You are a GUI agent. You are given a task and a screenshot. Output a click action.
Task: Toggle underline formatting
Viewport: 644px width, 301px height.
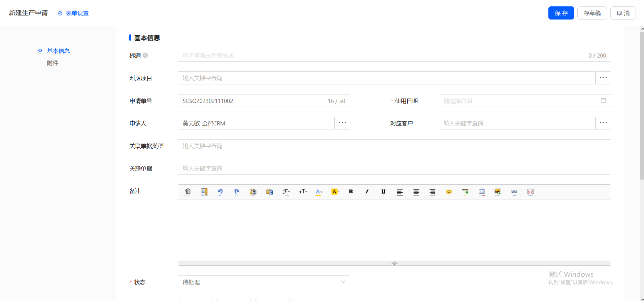[383, 192]
